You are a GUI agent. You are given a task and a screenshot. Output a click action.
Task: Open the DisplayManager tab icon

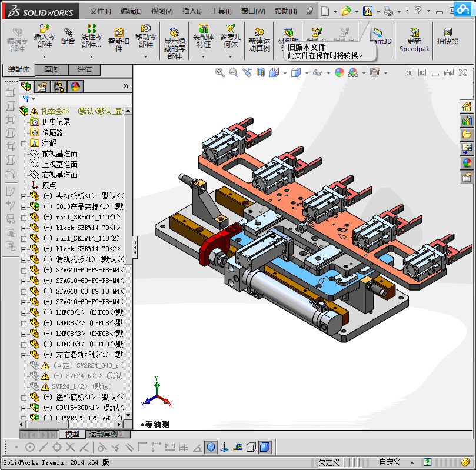coord(75,86)
